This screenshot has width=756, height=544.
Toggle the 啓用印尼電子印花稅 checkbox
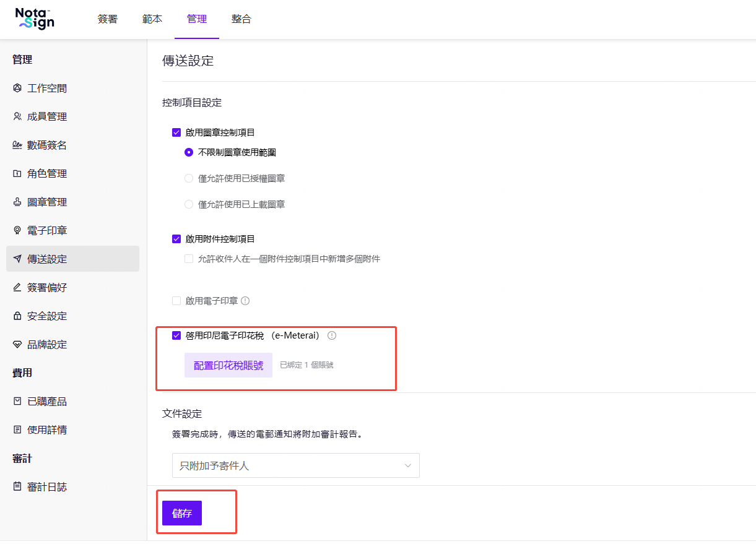(176, 335)
